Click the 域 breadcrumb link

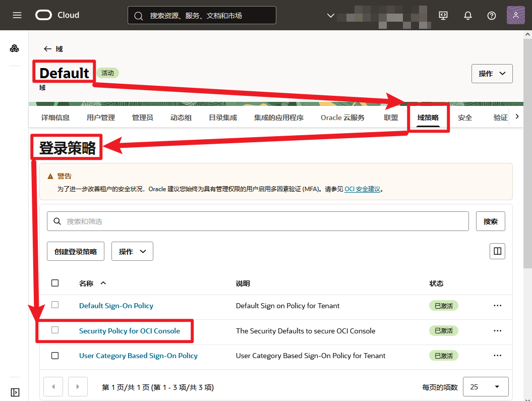click(60, 49)
